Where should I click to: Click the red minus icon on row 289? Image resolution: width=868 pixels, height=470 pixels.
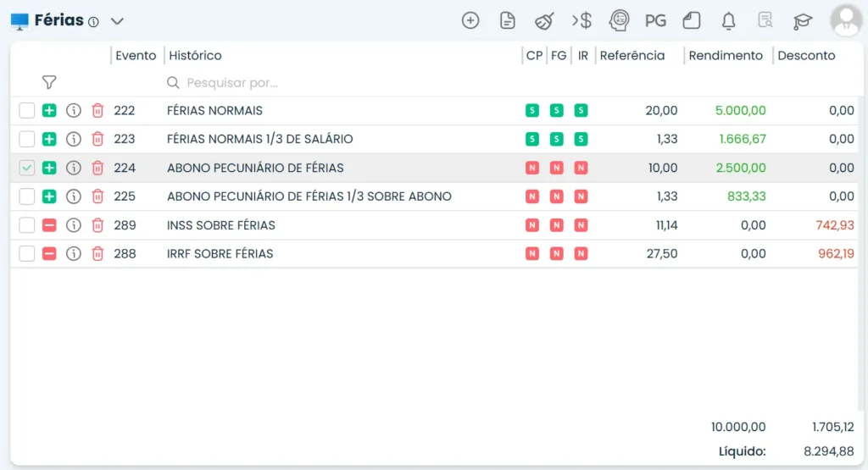point(49,225)
